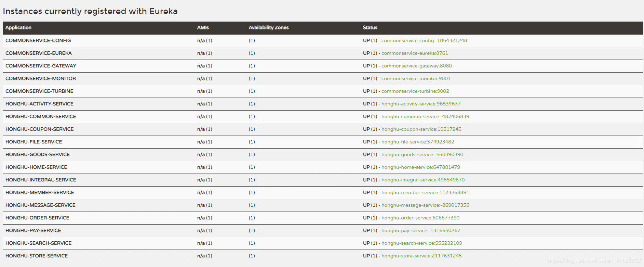The height and width of the screenshot is (267, 644).
Task: Click the UP (1) status text for HONGHU-MEMBER-SERVICE
Action: (370, 192)
